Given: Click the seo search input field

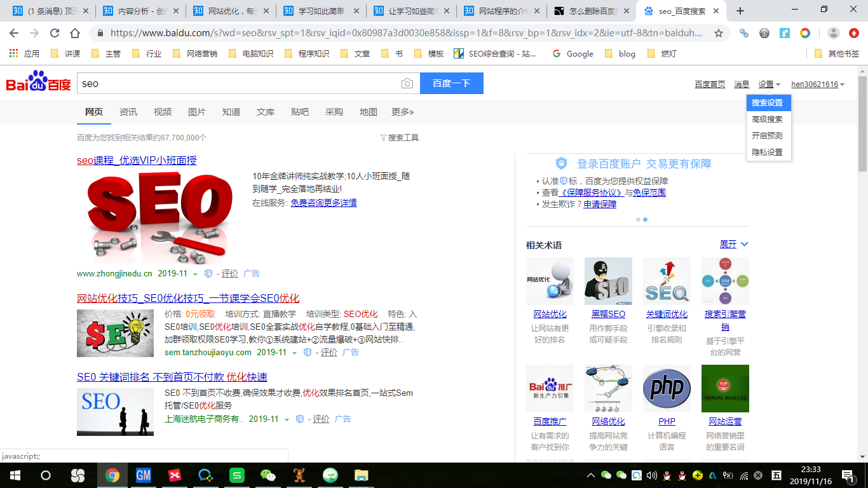Looking at the screenshot, I should pyautogui.click(x=238, y=84).
